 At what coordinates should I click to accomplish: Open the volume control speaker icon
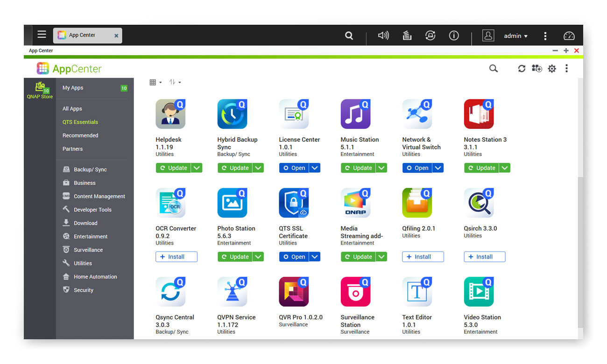pos(383,35)
